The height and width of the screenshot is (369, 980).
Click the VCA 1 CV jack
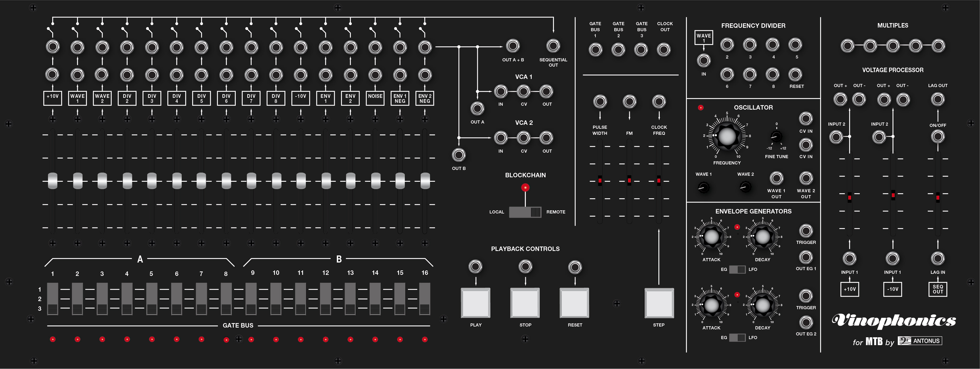click(523, 91)
